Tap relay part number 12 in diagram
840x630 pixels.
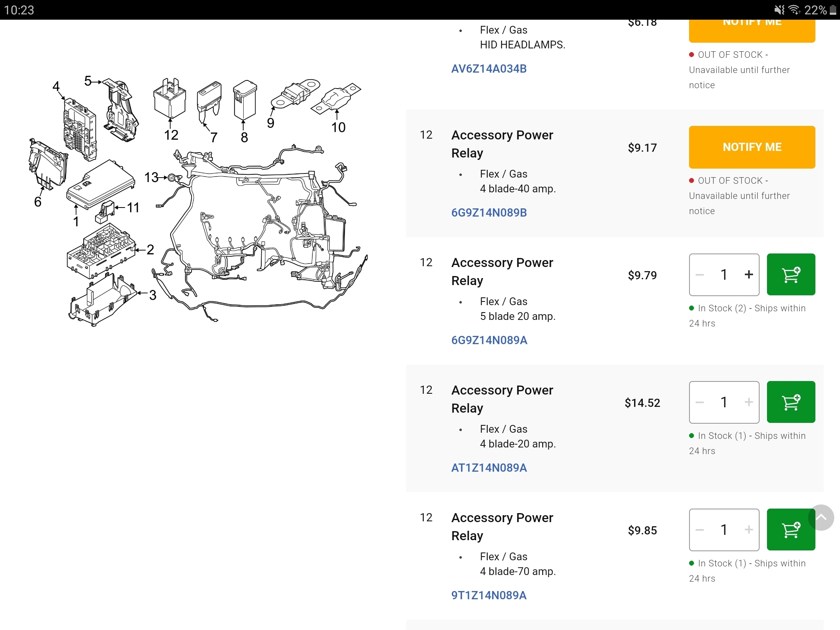point(171,135)
